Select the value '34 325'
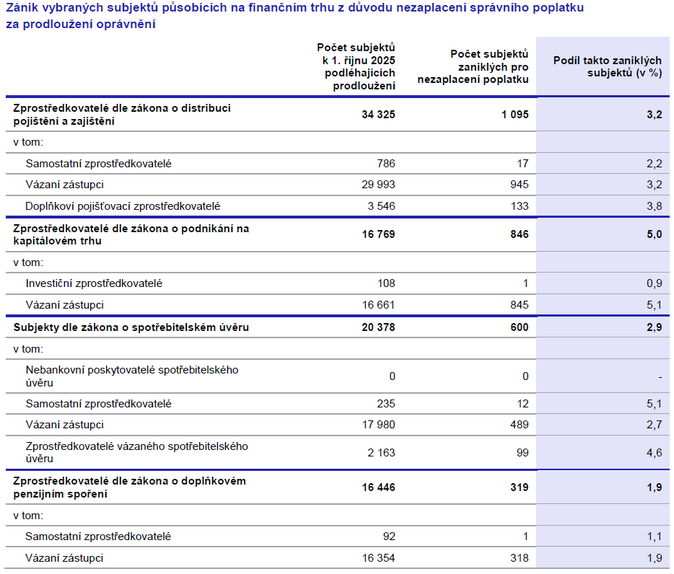674x574 pixels. [x=378, y=114]
